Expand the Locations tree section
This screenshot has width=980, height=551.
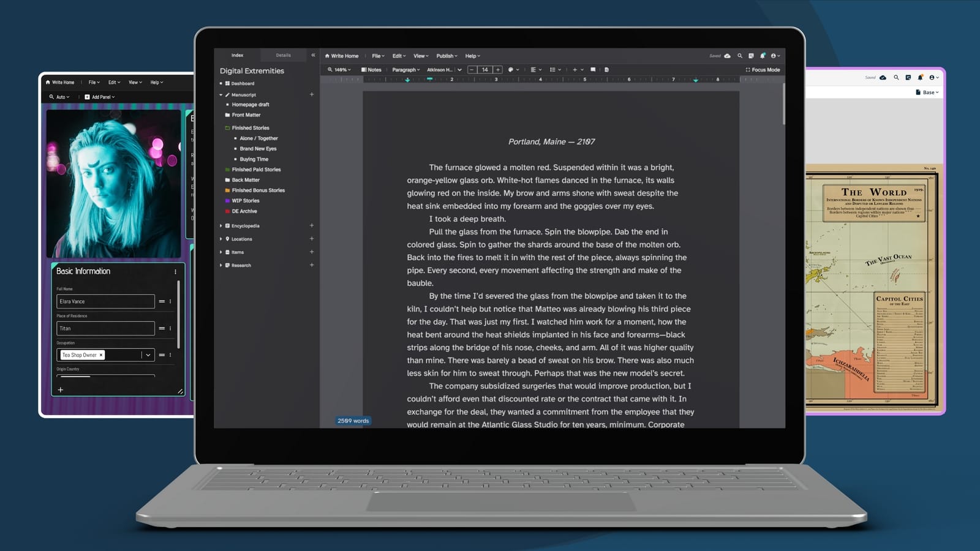(x=221, y=239)
